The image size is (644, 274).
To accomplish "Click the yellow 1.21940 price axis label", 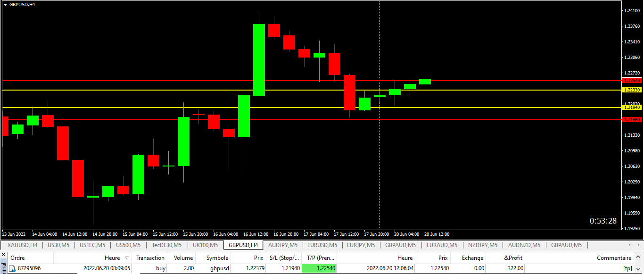I will click(x=632, y=108).
